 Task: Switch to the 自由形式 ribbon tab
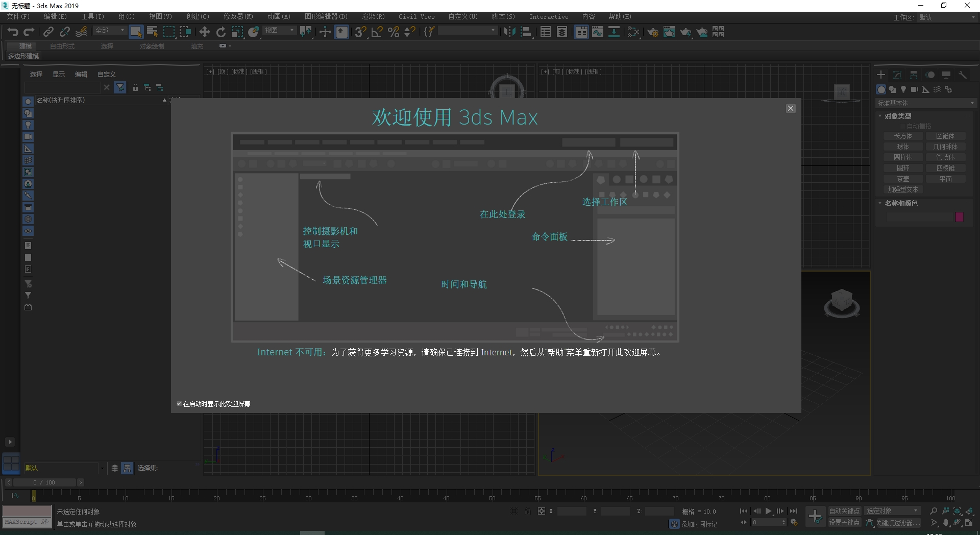62,46
